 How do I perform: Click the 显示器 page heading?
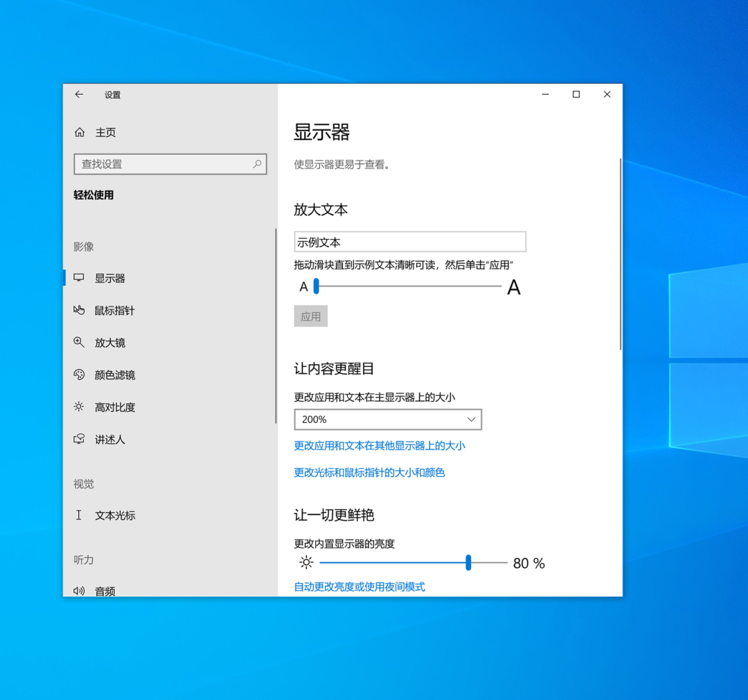322,132
